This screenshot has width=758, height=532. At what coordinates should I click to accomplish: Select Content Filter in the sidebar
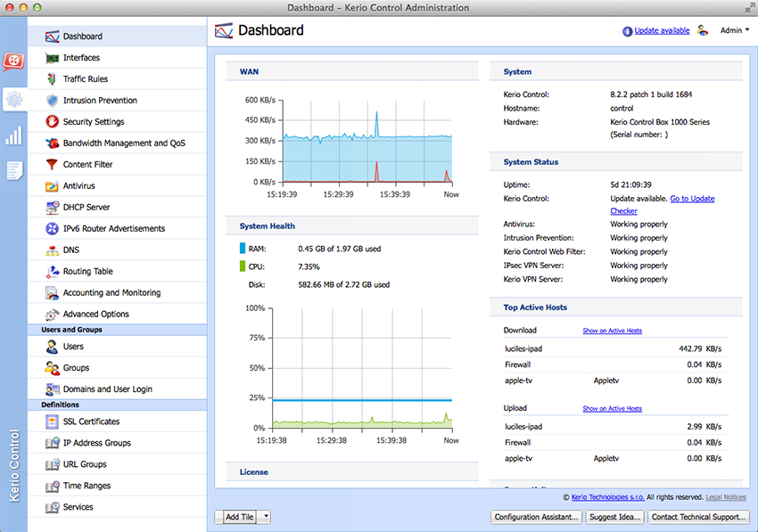[118, 164]
